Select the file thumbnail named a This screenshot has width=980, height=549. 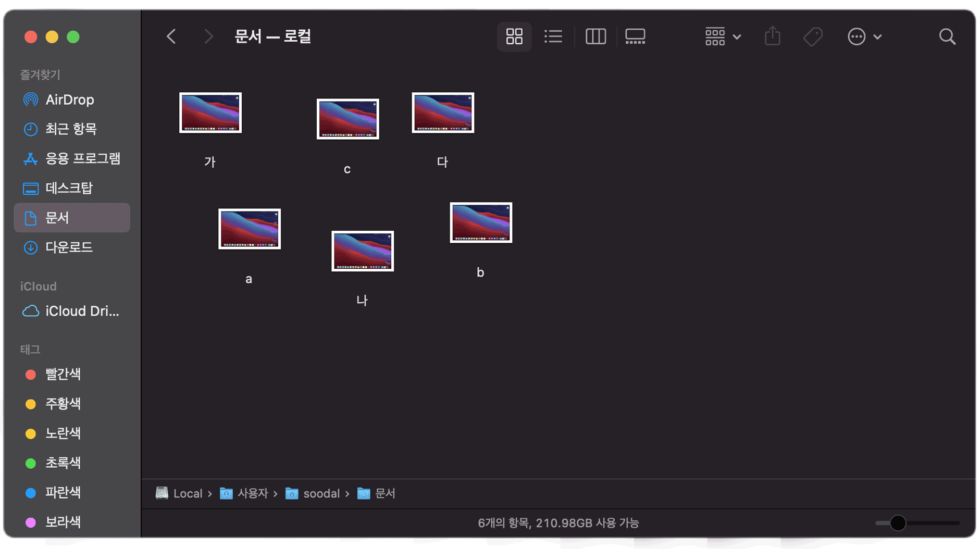click(250, 229)
